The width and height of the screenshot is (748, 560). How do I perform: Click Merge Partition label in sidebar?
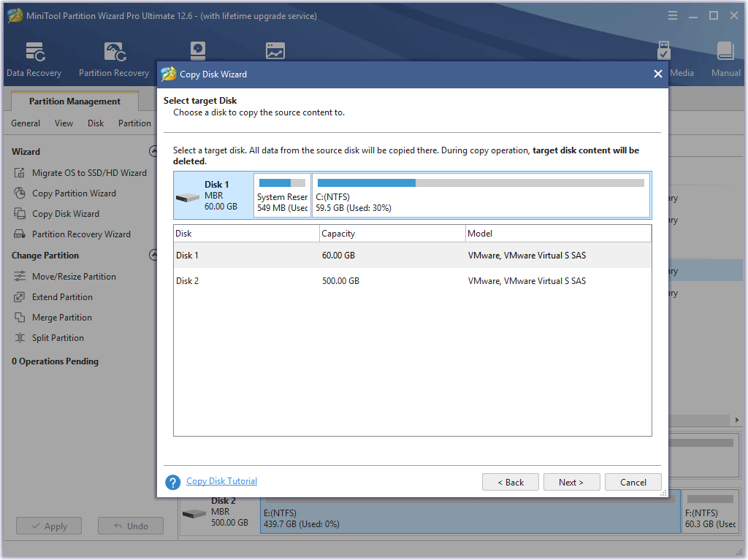(x=62, y=317)
